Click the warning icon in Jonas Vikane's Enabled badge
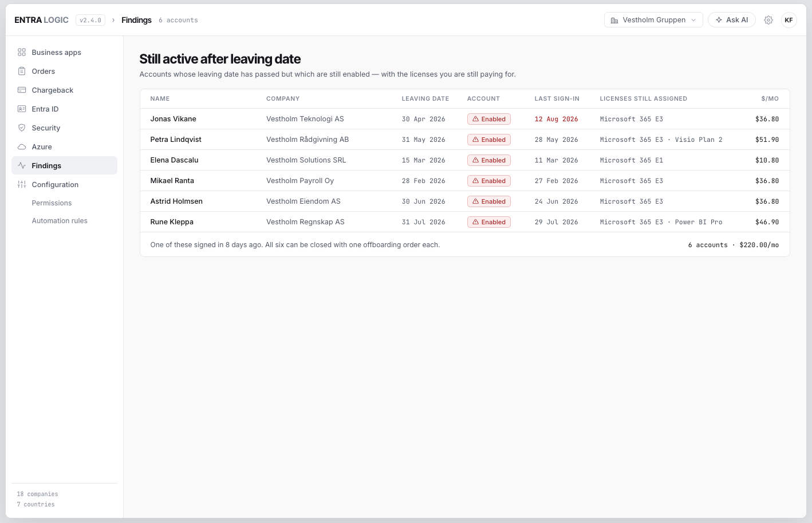The height and width of the screenshot is (523, 812). [475, 119]
